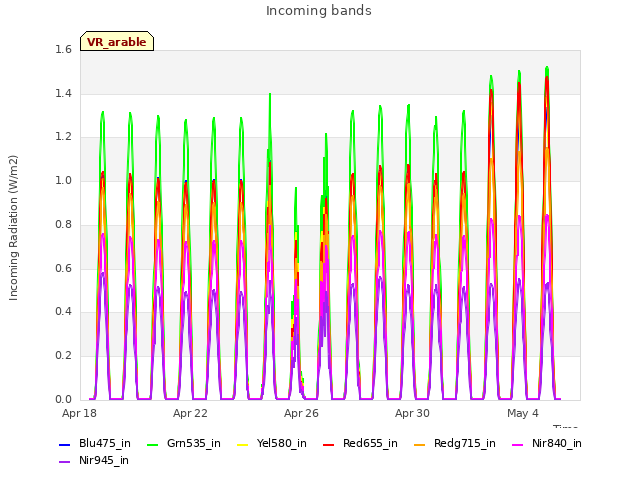Click the Apr 30 x-axis label
The image size is (640, 480).
pyautogui.click(x=412, y=413)
